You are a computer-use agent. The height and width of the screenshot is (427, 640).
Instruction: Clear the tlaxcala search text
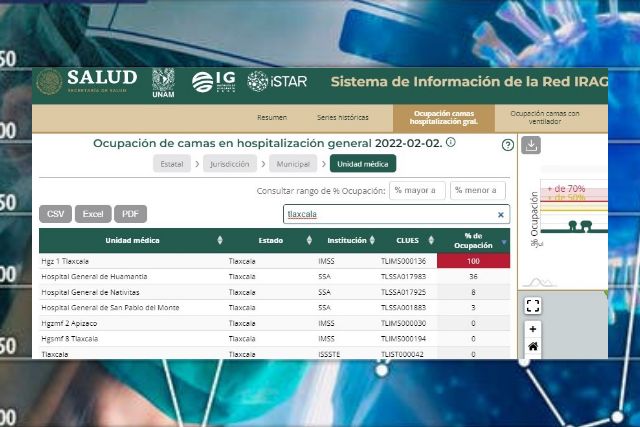[501, 214]
